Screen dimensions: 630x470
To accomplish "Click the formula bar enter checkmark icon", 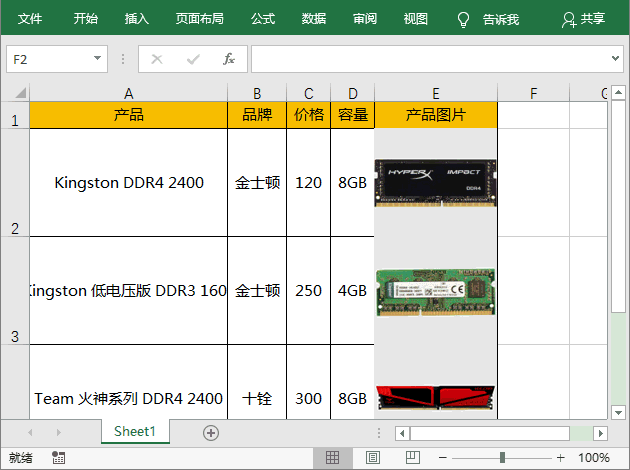I will (x=193, y=59).
